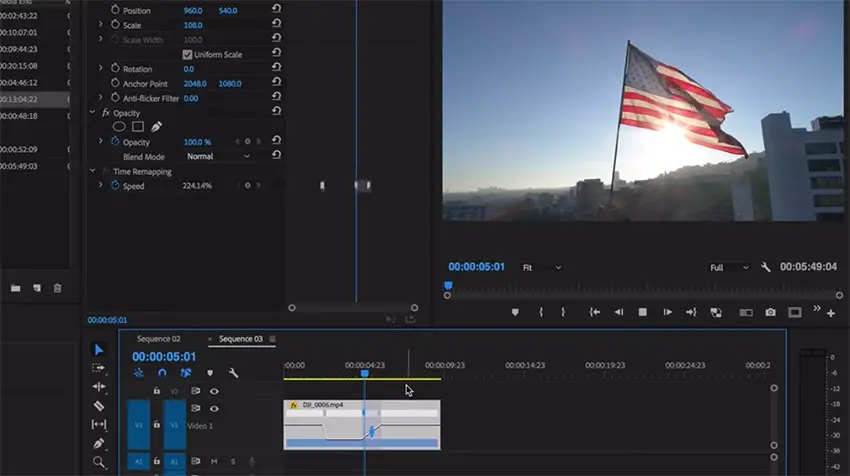This screenshot has height=476, width=850.
Task: Toggle the Uniform Scale checkbox
Action: 187,55
